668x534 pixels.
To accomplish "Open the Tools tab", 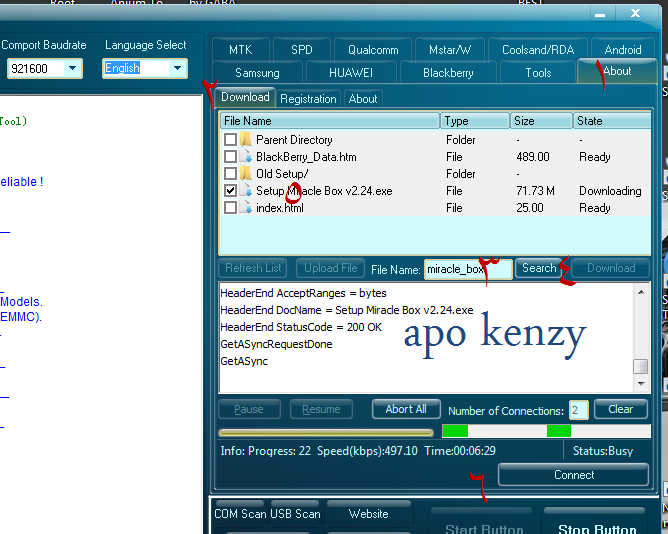I will [538, 73].
